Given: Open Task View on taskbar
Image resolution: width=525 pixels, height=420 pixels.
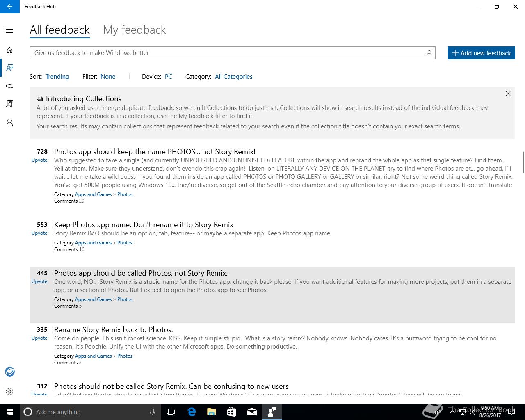Looking at the screenshot, I should [171, 412].
